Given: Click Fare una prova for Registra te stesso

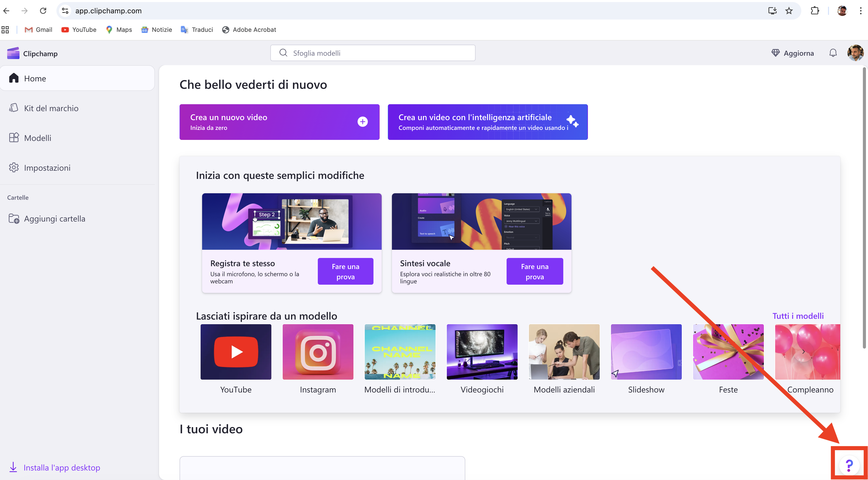Looking at the screenshot, I should pyautogui.click(x=346, y=272).
